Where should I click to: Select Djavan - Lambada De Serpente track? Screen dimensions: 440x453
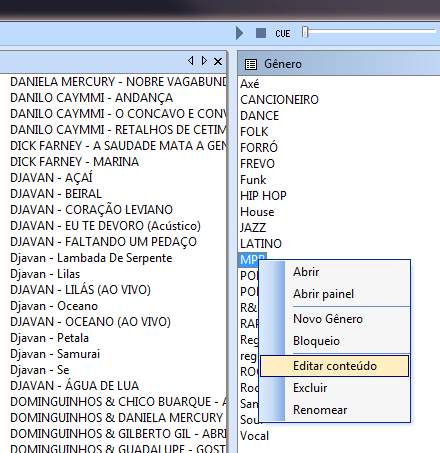(x=91, y=258)
